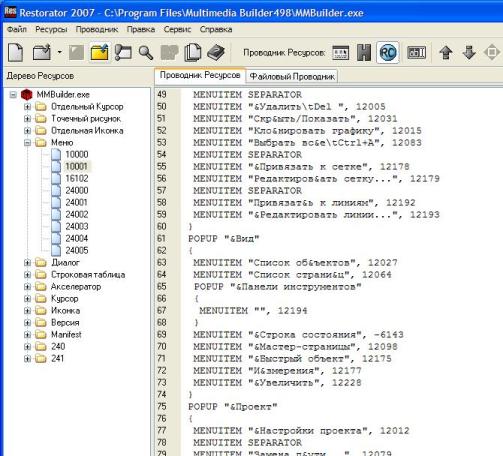Expand the Версия folder node
Screen dimensions: 503x456
[x=28, y=323]
